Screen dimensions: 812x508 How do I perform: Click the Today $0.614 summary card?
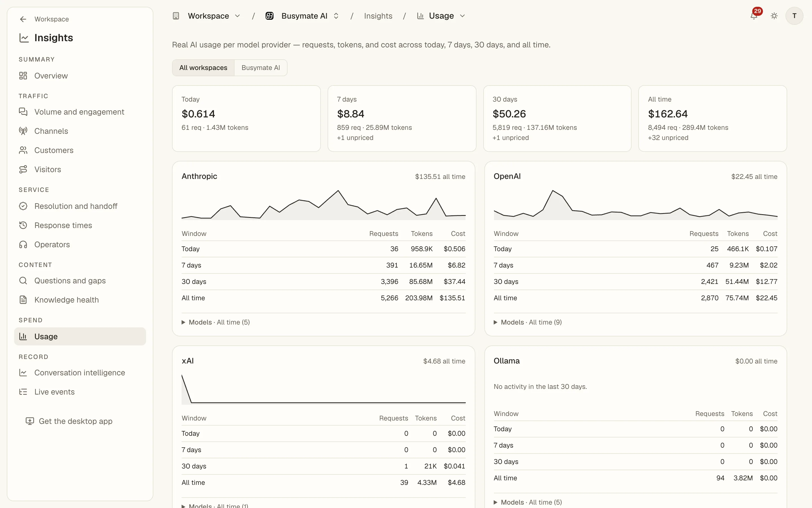(246, 119)
